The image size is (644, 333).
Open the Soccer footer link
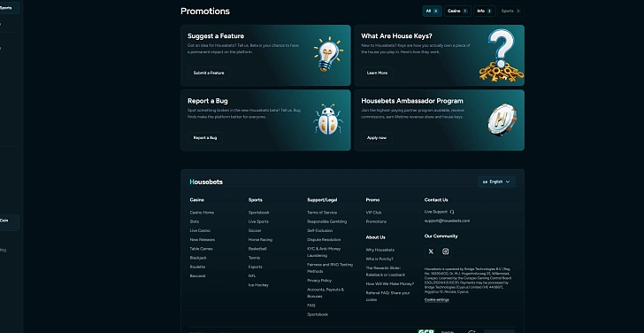[255, 230]
